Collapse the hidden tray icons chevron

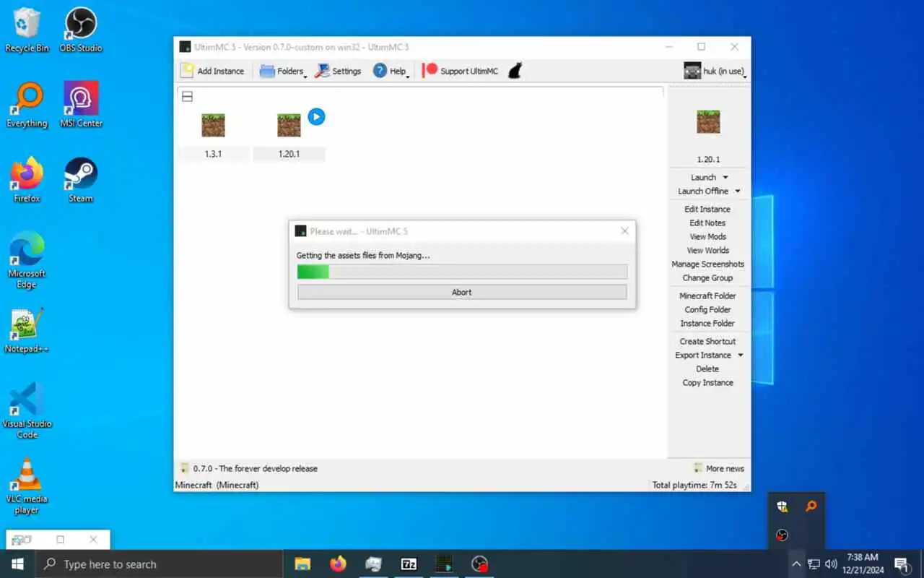tap(796, 564)
